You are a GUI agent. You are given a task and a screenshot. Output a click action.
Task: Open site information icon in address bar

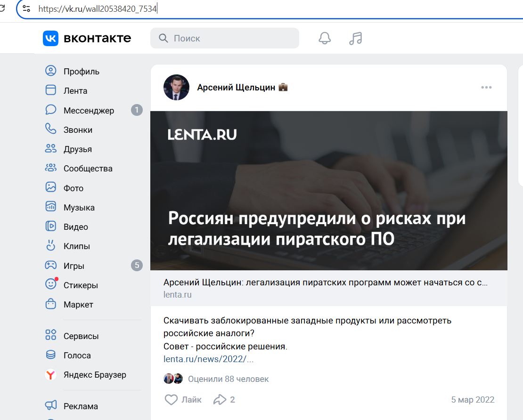pos(26,8)
